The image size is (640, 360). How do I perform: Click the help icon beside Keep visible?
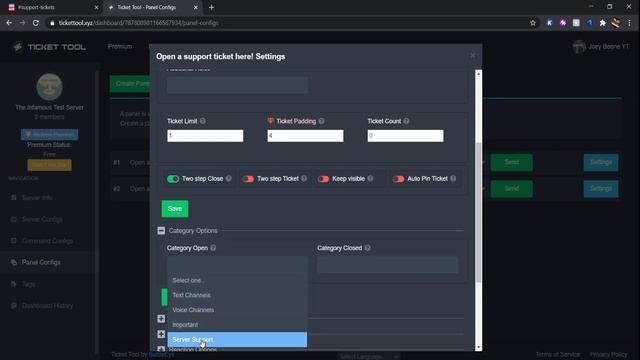click(370, 178)
